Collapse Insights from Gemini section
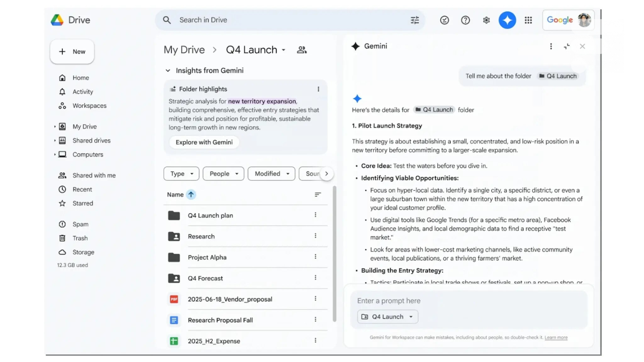644x362 pixels. tap(168, 70)
